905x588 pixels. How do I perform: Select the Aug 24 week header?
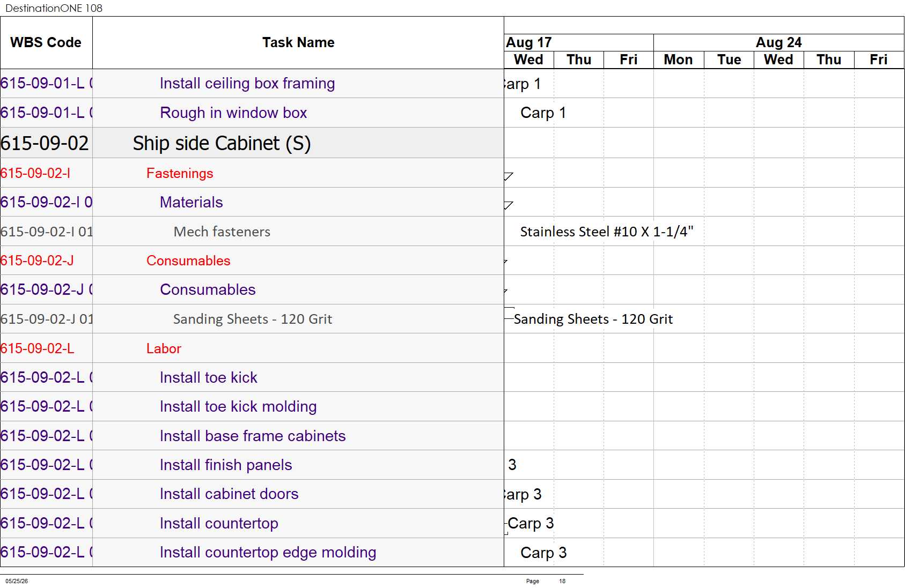(x=779, y=42)
